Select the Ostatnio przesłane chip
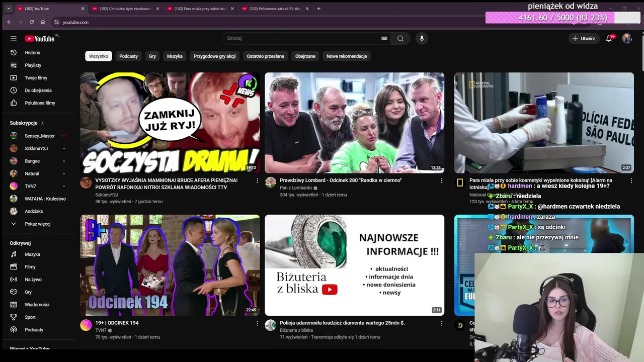The width and height of the screenshot is (644, 362). pyautogui.click(x=266, y=56)
